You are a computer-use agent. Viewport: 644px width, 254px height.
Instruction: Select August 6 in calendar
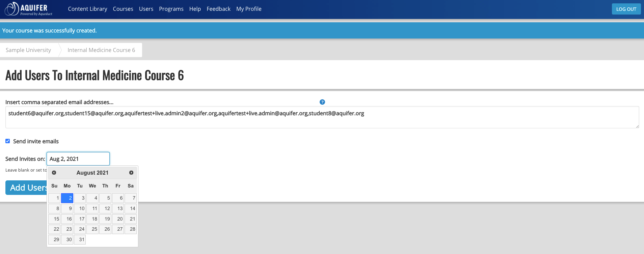pos(118,198)
